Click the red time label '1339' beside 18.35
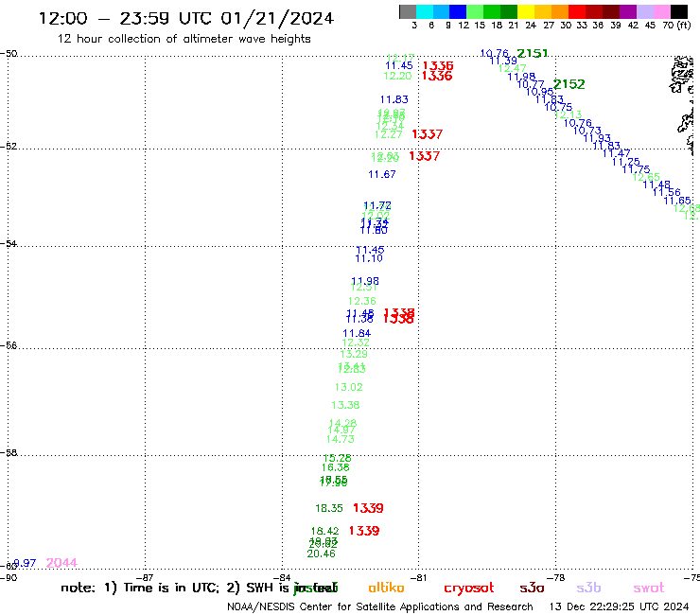 tap(368, 508)
